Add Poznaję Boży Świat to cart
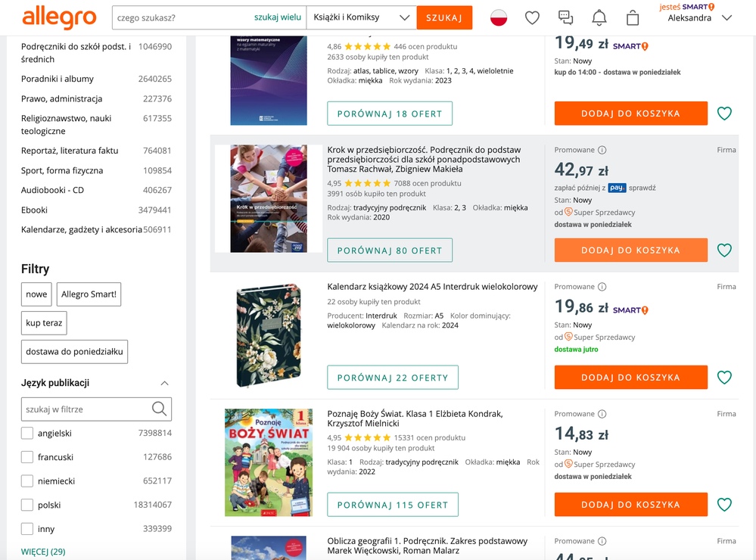Viewport: 756px width, 560px height. [x=630, y=505]
